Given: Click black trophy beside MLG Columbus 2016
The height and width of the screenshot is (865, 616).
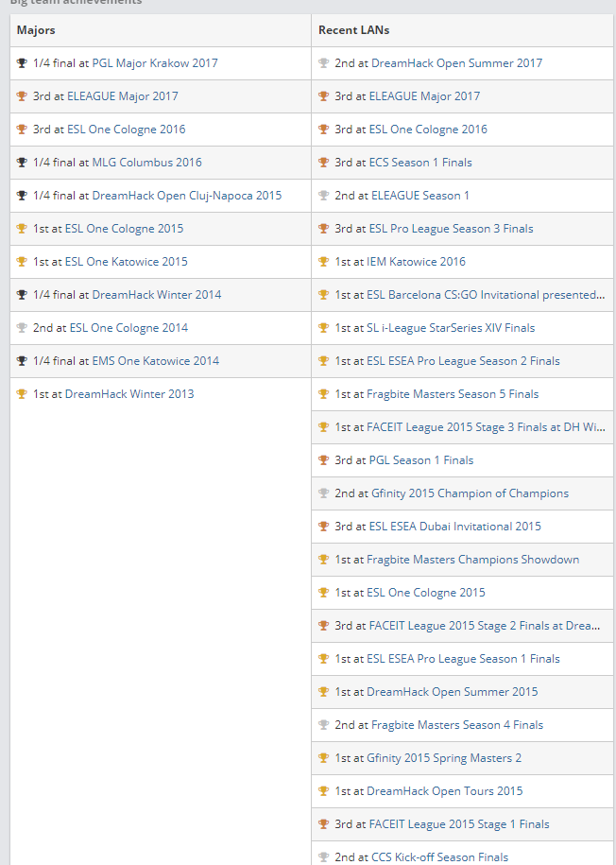Looking at the screenshot, I should coord(22,163).
